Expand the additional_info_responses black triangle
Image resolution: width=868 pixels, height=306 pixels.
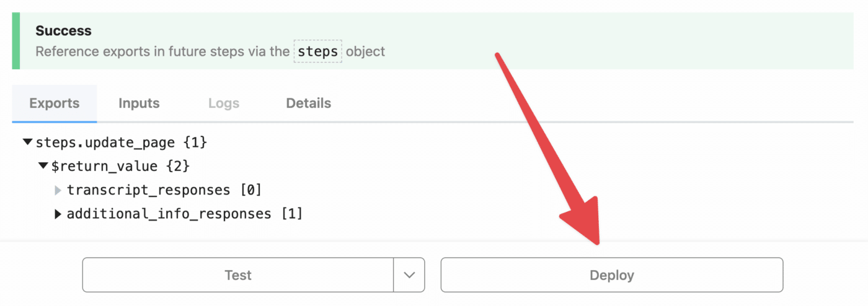pos(58,214)
